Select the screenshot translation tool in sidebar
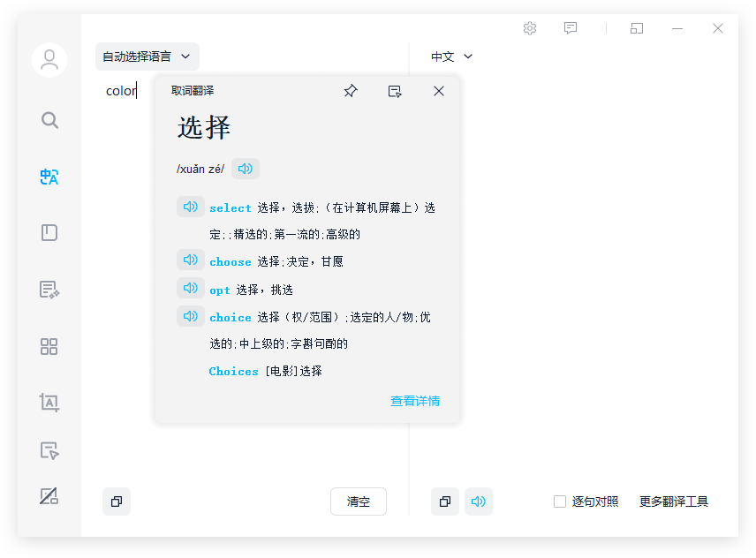The width and height of the screenshot is (756, 558). (x=49, y=403)
